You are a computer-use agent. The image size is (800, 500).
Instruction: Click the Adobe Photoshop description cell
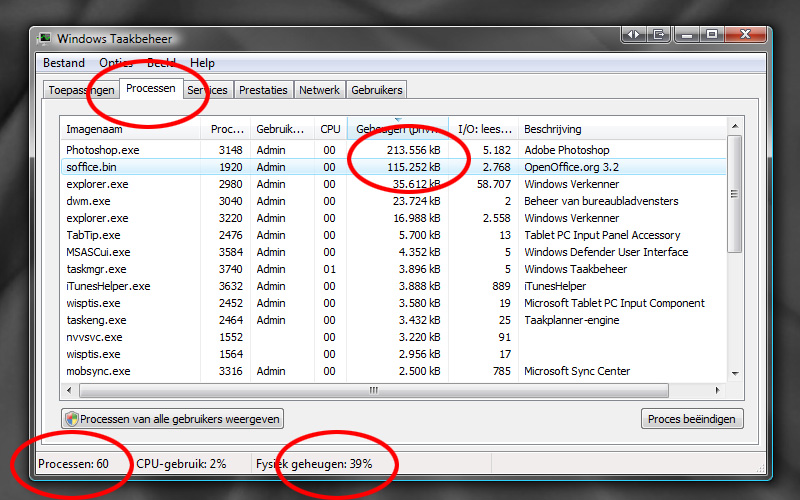pyautogui.click(x=567, y=150)
